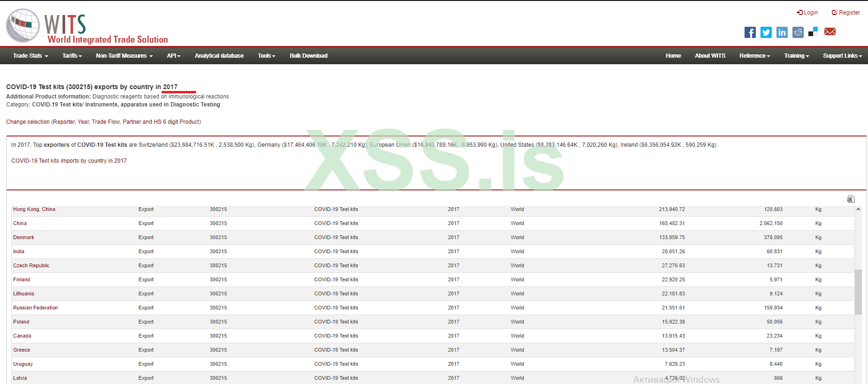Viewport: 868px width, 384px height.
Task: Click India in the table
Action: coord(19,252)
